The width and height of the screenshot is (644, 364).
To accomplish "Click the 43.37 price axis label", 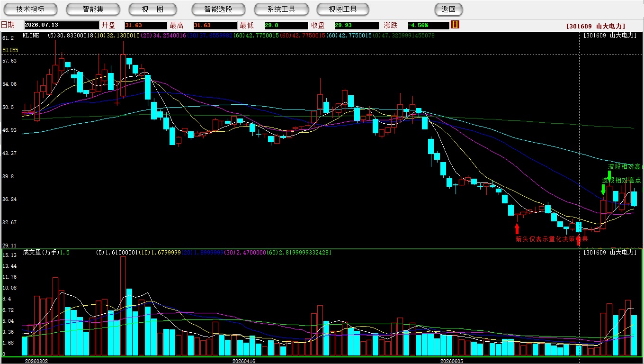I will click(x=9, y=153).
